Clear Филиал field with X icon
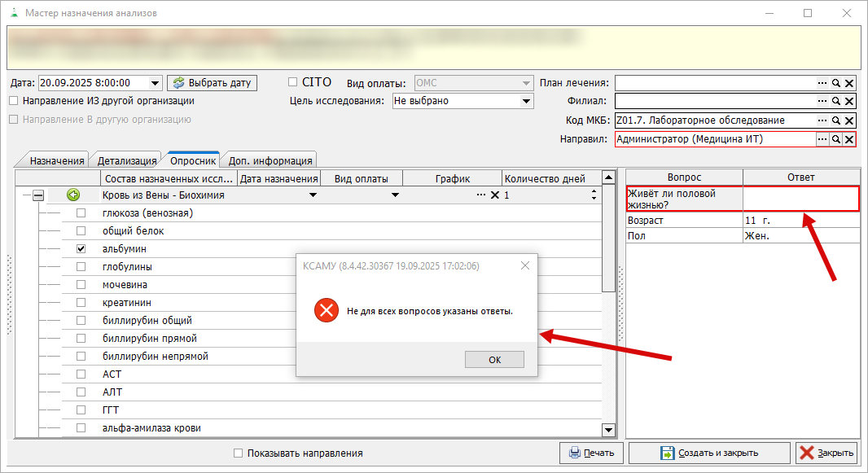The image size is (868, 473). pos(849,101)
